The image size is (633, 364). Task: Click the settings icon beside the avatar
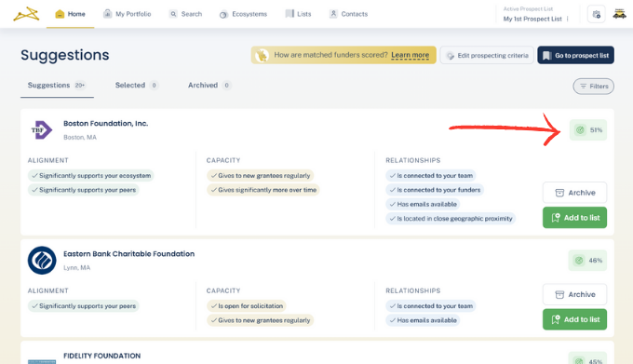pos(597,15)
